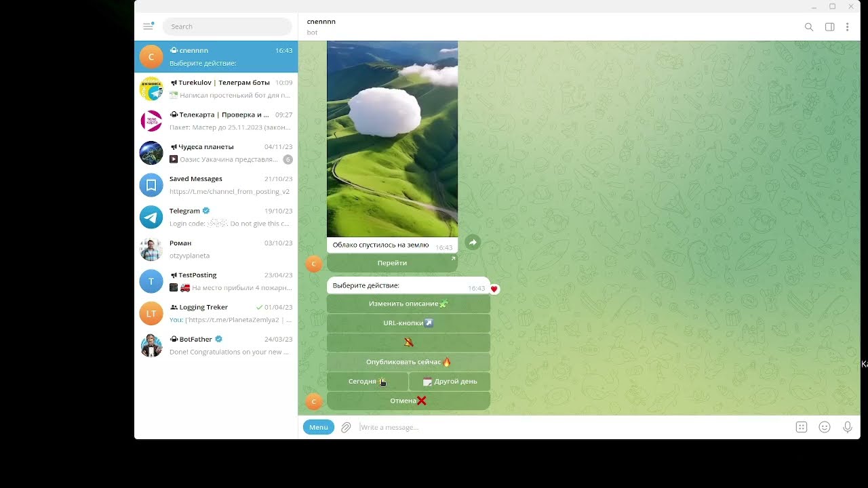Viewport: 868px width, 488px height.
Task: Open the Телекарта | Проверка chat row
Action: pos(216,121)
